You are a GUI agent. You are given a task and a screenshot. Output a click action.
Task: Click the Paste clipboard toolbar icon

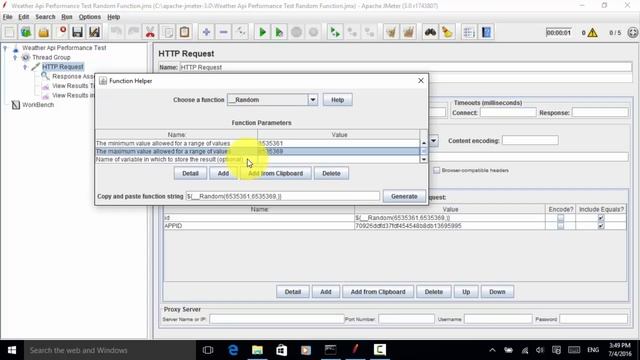point(184,32)
